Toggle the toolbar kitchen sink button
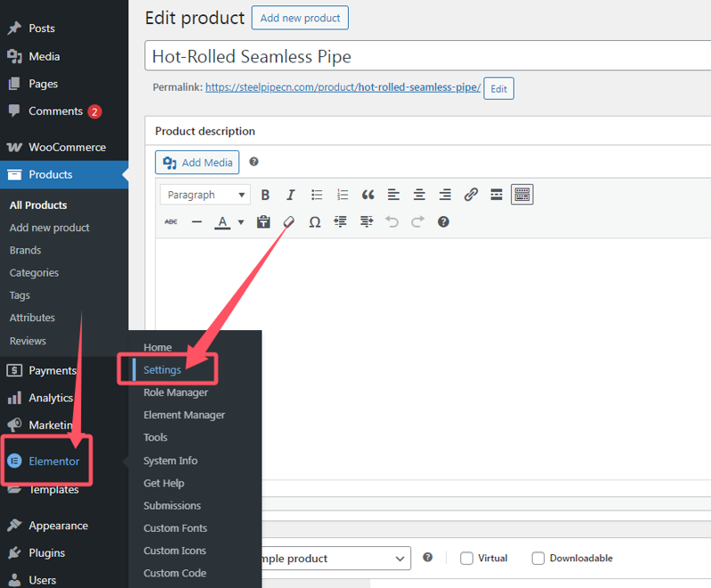 tap(522, 195)
